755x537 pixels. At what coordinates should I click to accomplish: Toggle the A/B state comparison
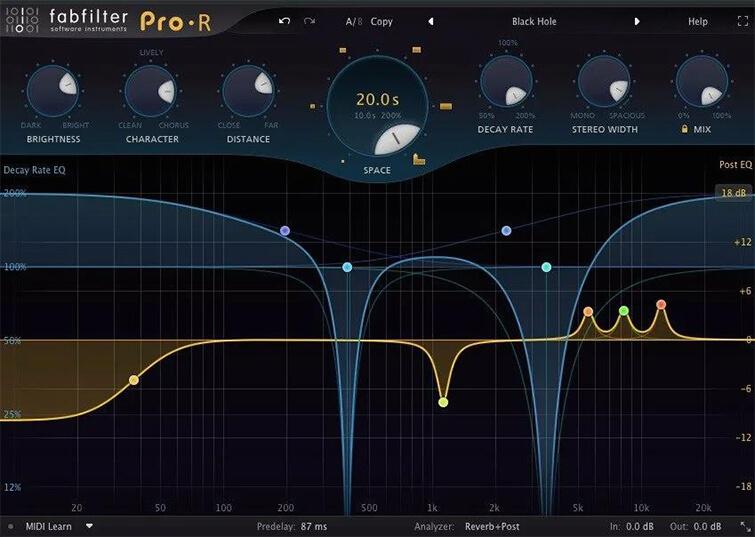[x=354, y=22]
